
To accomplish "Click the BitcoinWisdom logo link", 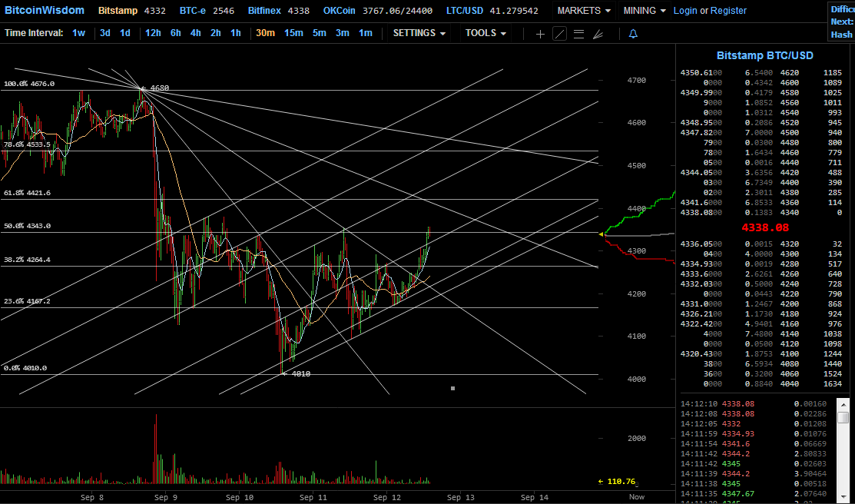I will pyautogui.click(x=44, y=10).
